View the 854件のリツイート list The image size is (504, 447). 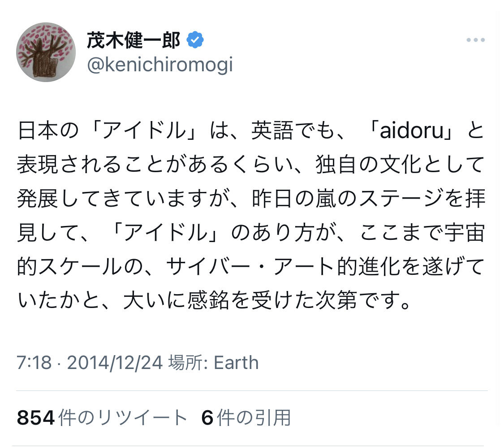(102, 418)
